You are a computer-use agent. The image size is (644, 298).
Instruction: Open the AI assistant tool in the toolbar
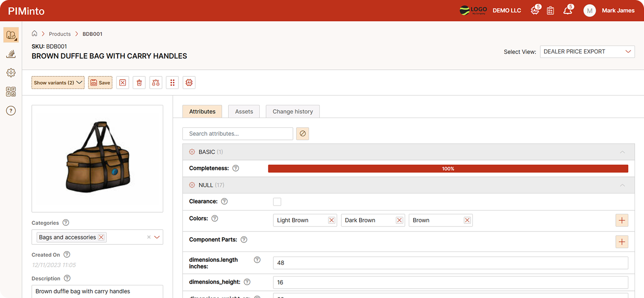189,82
